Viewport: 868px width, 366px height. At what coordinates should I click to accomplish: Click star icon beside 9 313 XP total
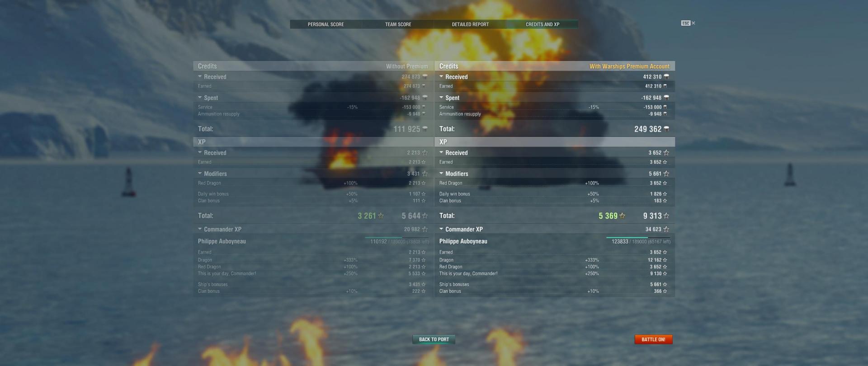click(666, 216)
